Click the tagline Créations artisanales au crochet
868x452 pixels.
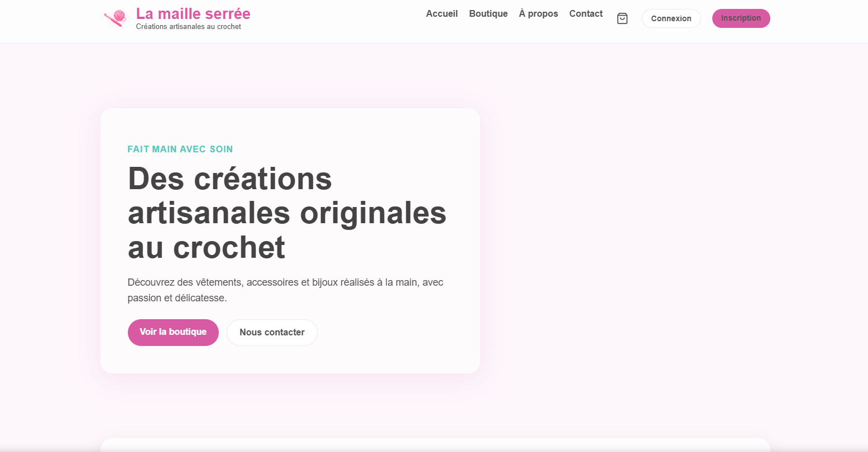pos(189,27)
